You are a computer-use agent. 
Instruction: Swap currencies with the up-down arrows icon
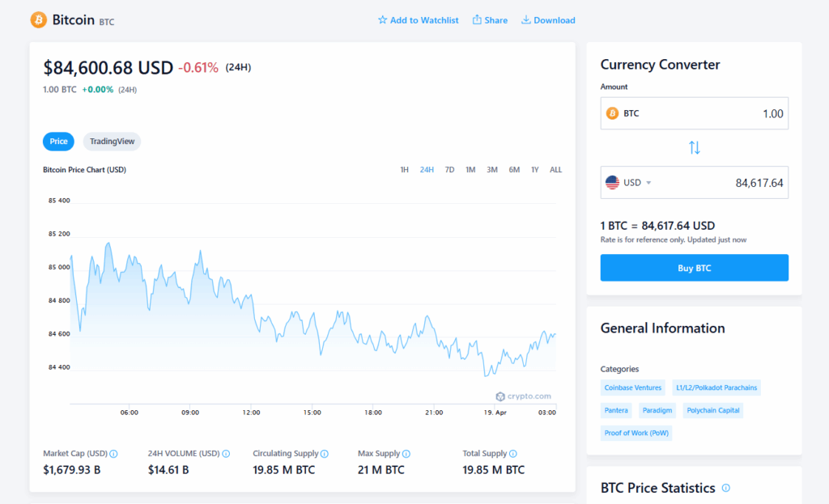[694, 148]
